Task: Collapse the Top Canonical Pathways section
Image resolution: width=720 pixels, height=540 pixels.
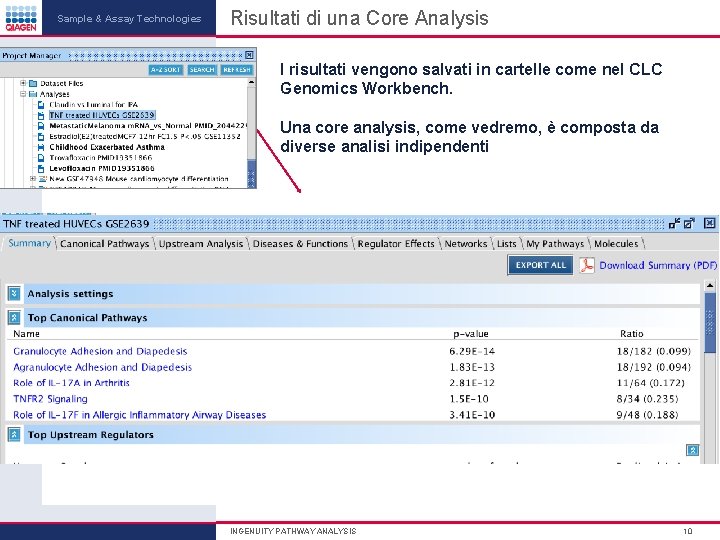Action: (x=14, y=317)
